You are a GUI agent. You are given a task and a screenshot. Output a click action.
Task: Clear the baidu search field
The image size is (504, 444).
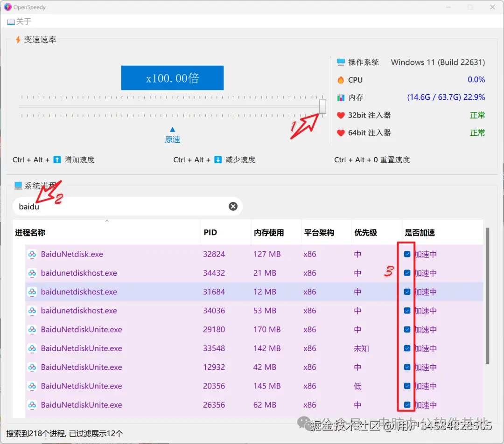click(x=233, y=206)
